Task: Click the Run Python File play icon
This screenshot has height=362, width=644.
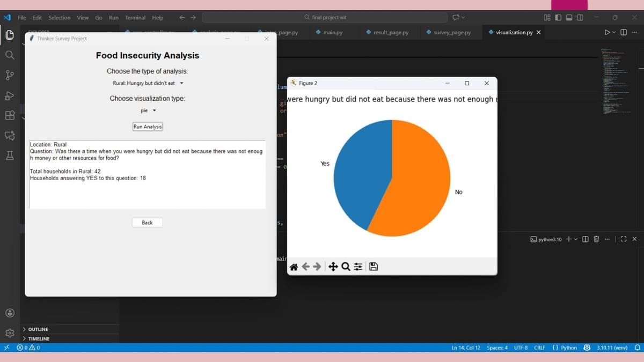Action: pyautogui.click(x=608, y=32)
